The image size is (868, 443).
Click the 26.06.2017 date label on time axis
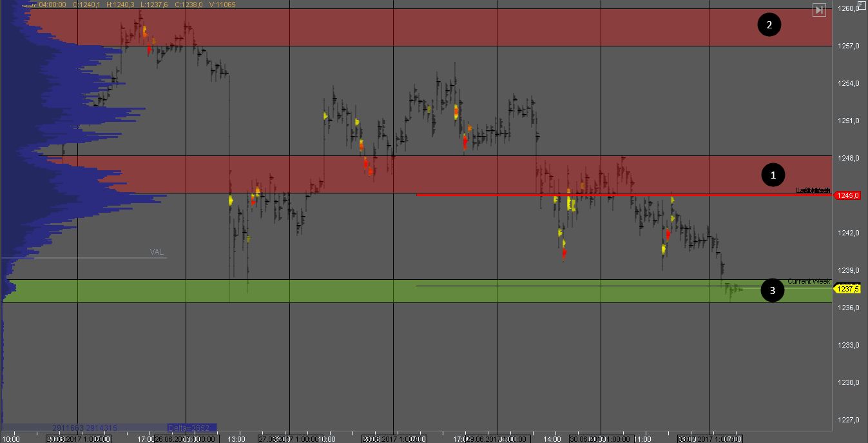[174, 439]
